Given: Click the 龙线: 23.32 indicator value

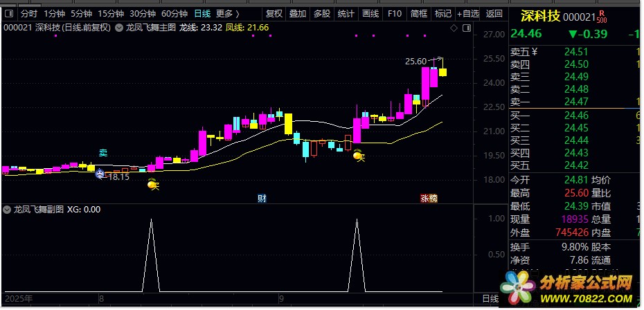Looking at the screenshot, I should [201, 28].
